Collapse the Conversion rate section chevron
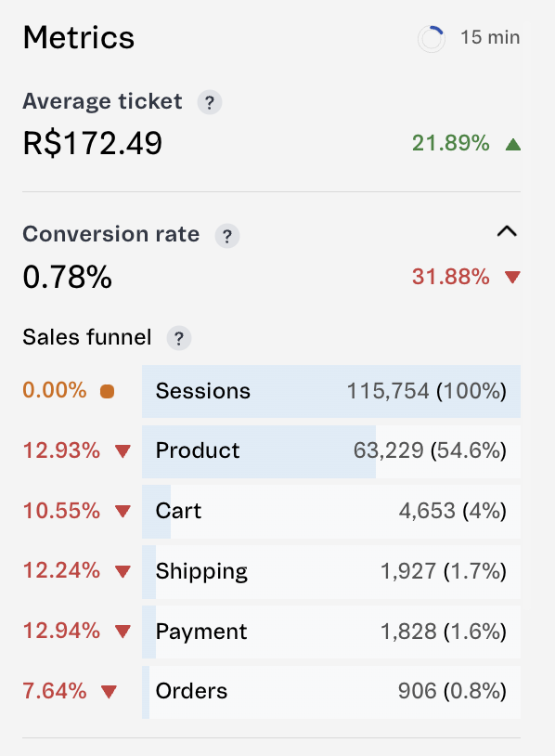This screenshot has width=555, height=756. [507, 232]
